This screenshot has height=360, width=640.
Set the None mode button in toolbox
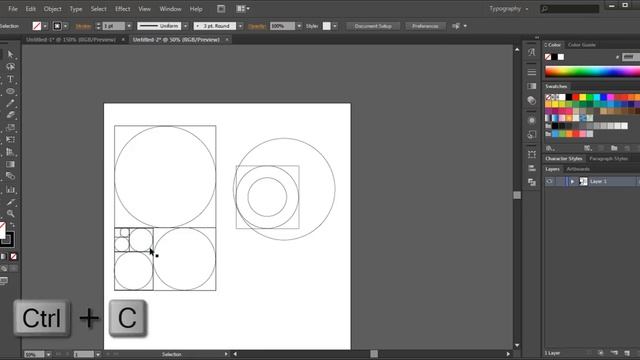click(13, 256)
